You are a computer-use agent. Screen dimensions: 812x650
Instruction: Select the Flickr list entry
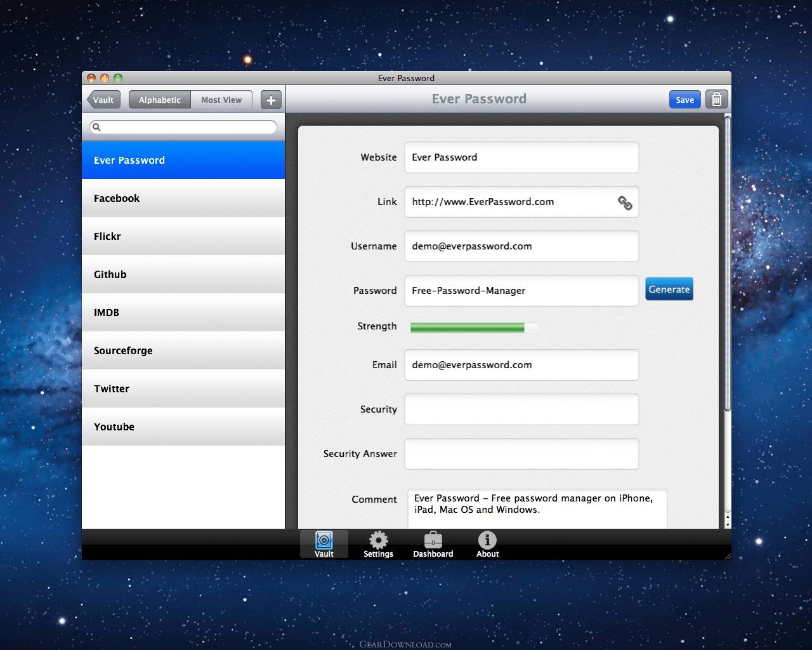[x=183, y=236]
